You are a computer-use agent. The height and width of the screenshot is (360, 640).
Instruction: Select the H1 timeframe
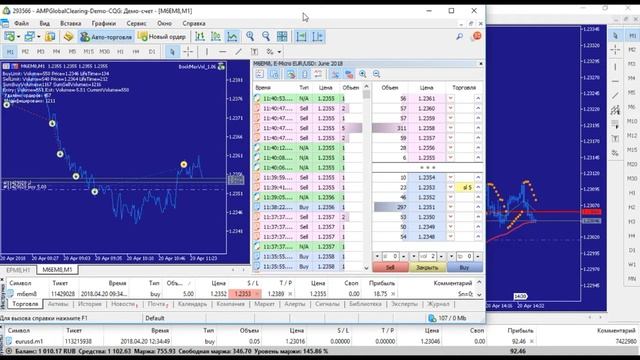point(120,52)
